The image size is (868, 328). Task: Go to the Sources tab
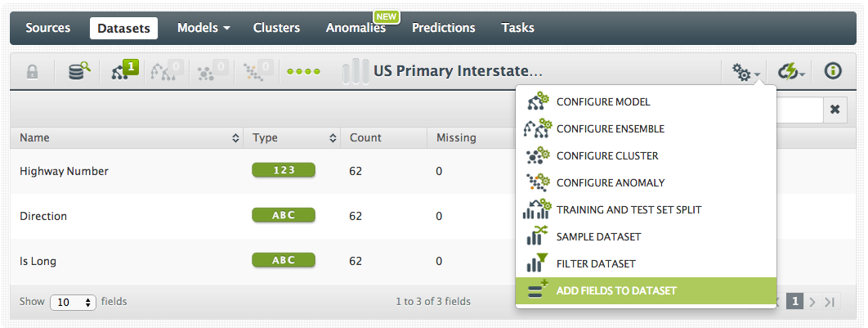pos(49,28)
